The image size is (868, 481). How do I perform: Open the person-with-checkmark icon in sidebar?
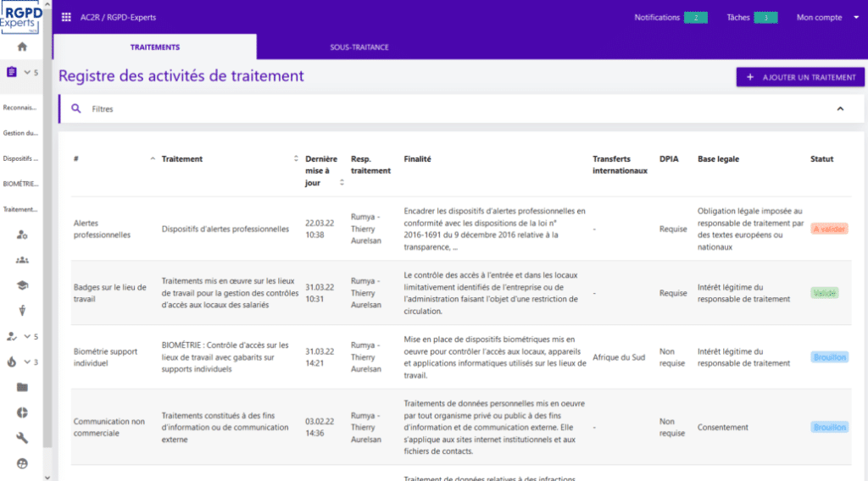click(12, 336)
